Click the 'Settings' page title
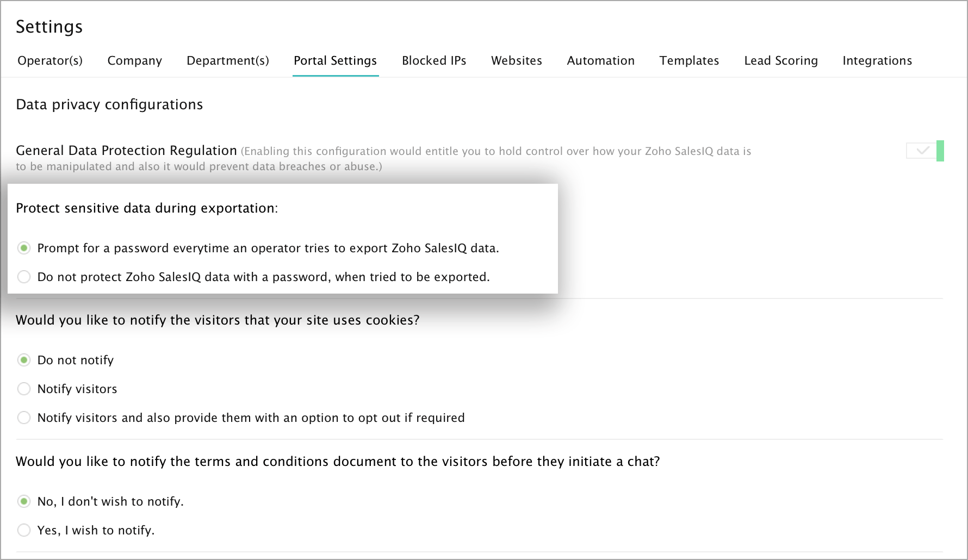The image size is (968, 560). (x=49, y=27)
